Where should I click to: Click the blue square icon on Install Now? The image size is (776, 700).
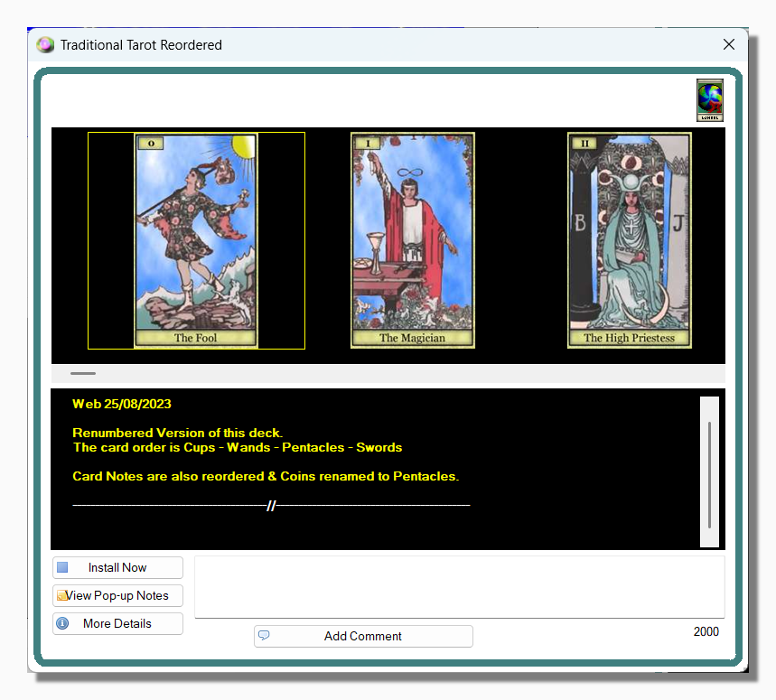point(62,567)
